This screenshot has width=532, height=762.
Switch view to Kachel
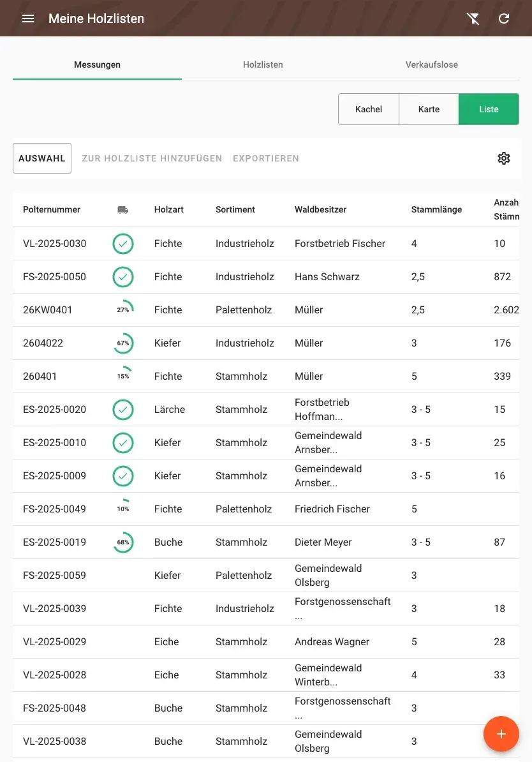tap(368, 109)
